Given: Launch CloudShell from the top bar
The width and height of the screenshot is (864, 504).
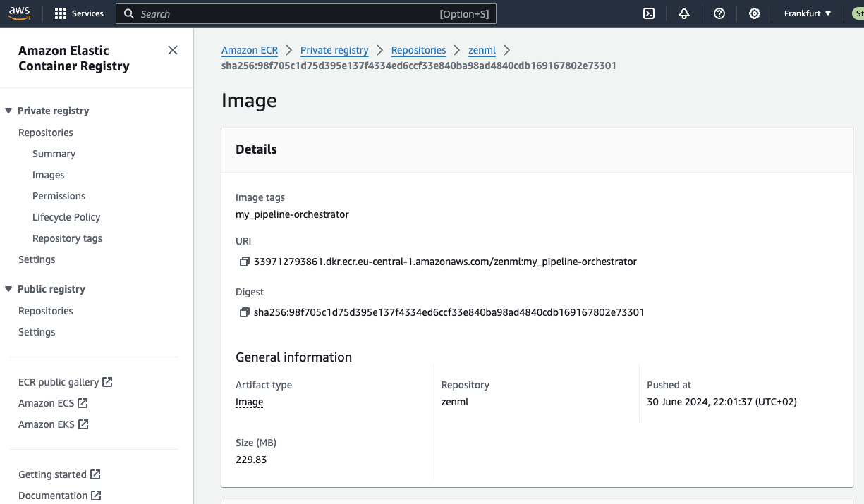Looking at the screenshot, I should (x=648, y=13).
